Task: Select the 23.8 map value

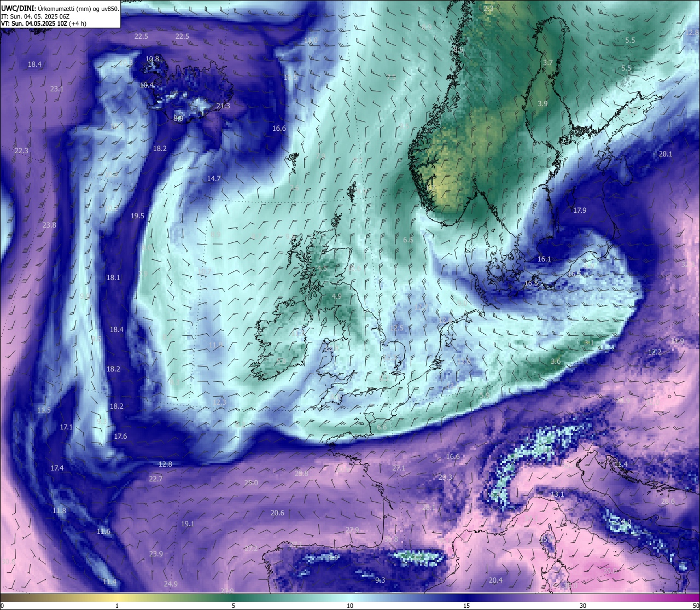Action: coord(49,225)
